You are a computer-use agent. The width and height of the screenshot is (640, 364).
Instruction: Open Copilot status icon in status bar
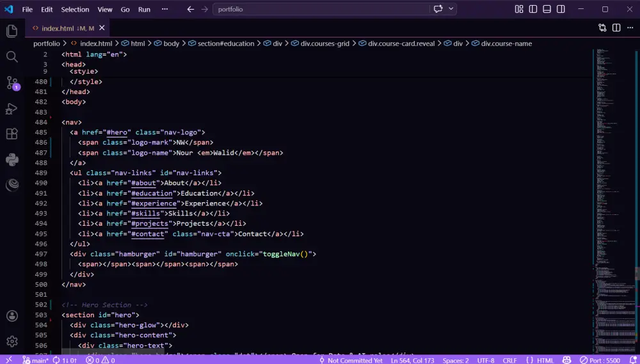coord(566,360)
